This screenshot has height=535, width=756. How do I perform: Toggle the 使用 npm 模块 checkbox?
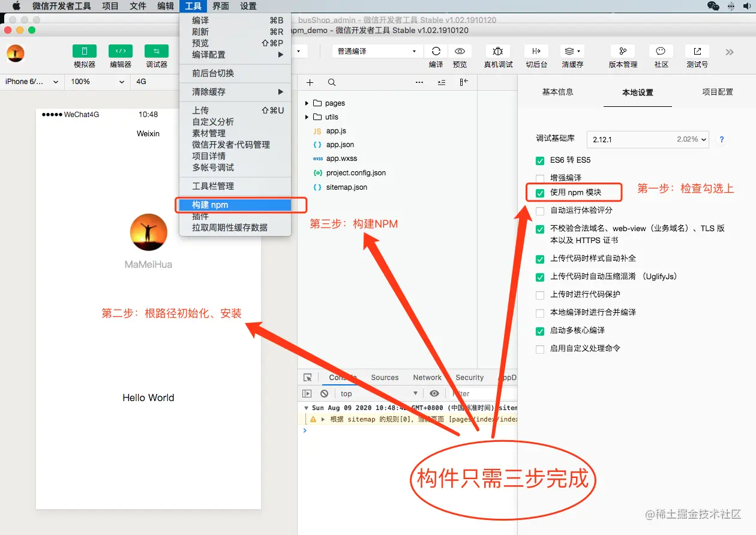pyautogui.click(x=540, y=193)
